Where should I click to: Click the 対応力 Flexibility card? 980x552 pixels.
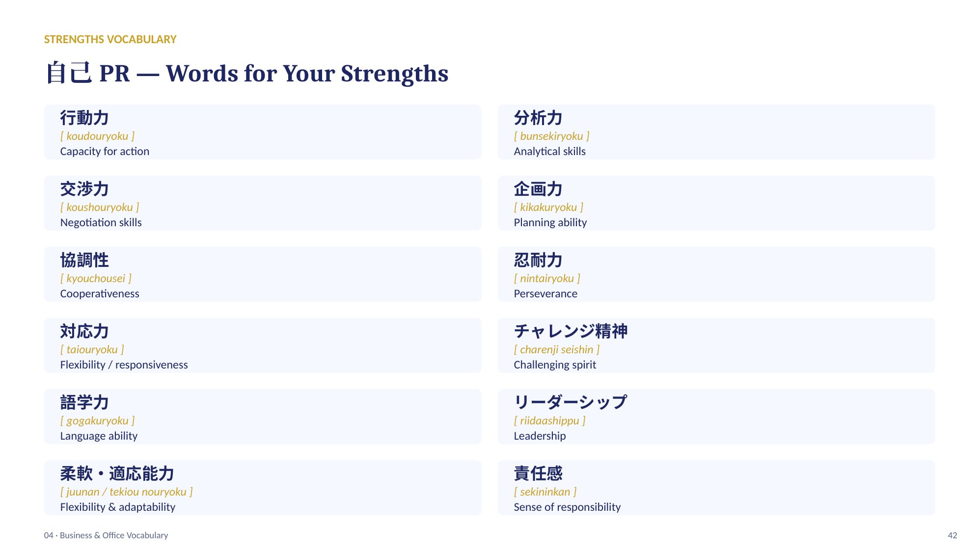263,345
